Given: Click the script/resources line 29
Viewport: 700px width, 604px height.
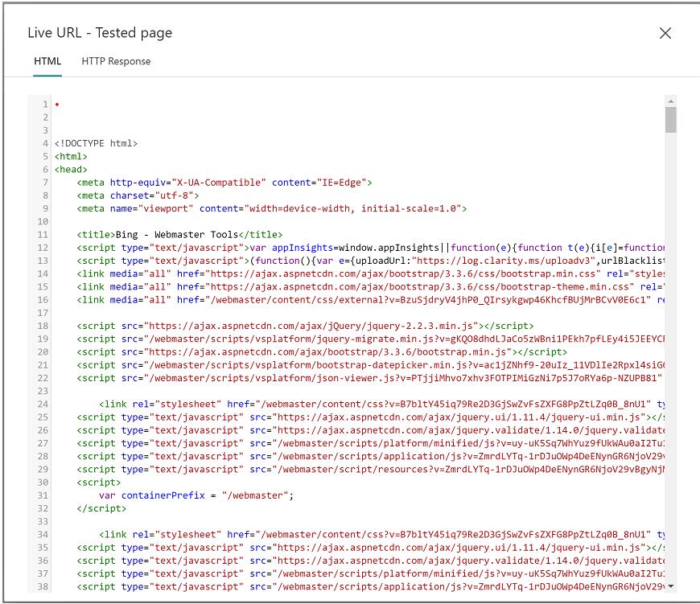Looking at the screenshot, I should (371, 469).
